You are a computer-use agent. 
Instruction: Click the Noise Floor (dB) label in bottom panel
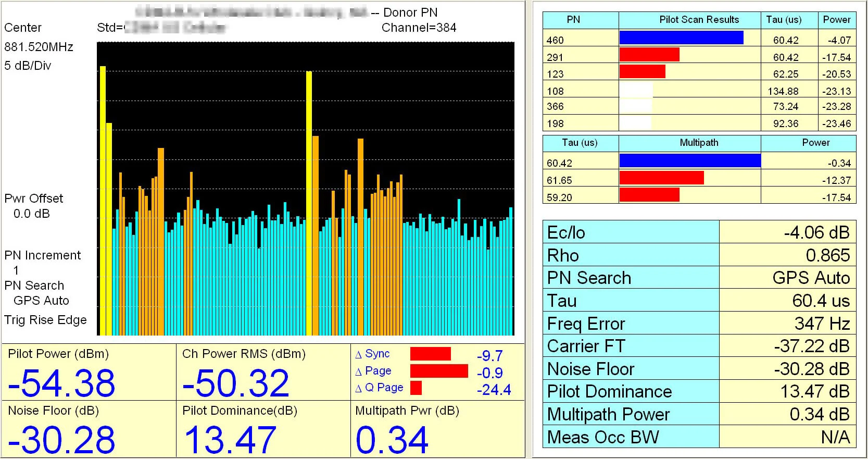53,411
